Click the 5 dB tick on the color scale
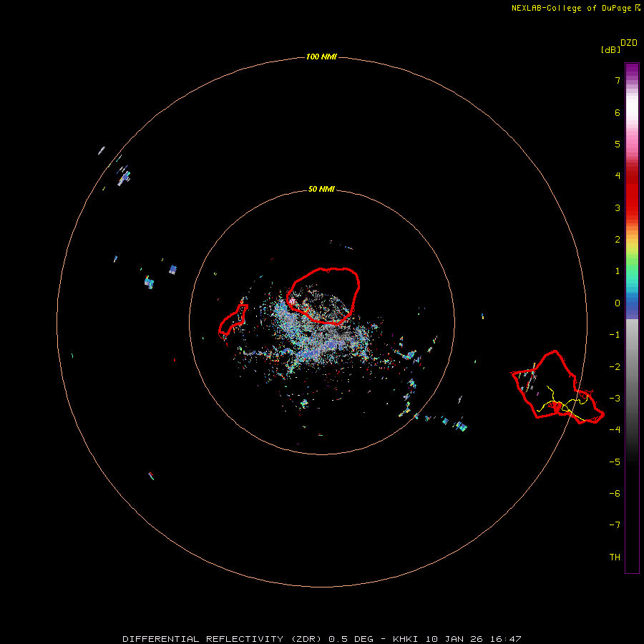Screen dimensions: 644x644 618,144
